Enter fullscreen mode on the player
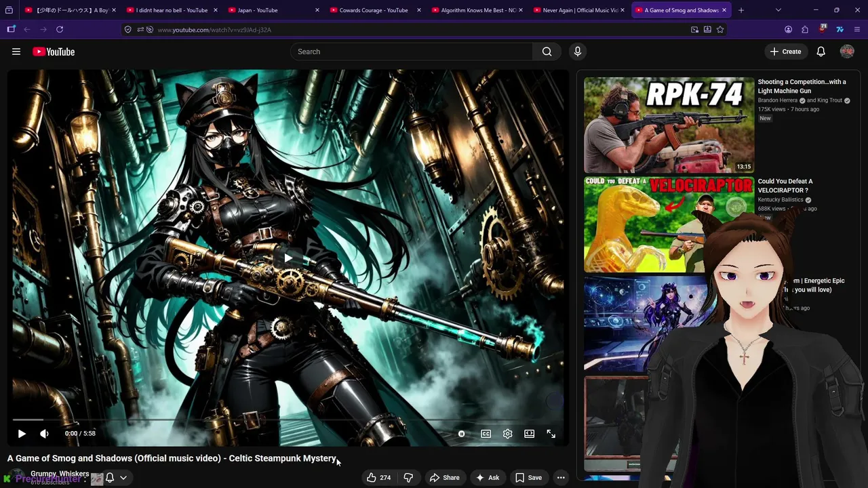The image size is (868, 488). click(x=551, y=434)
